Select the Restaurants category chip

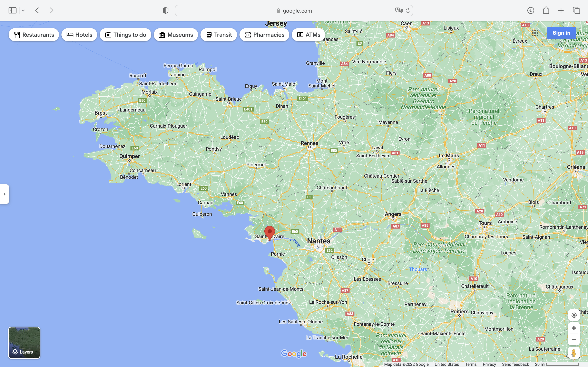[x=34, y=35]
